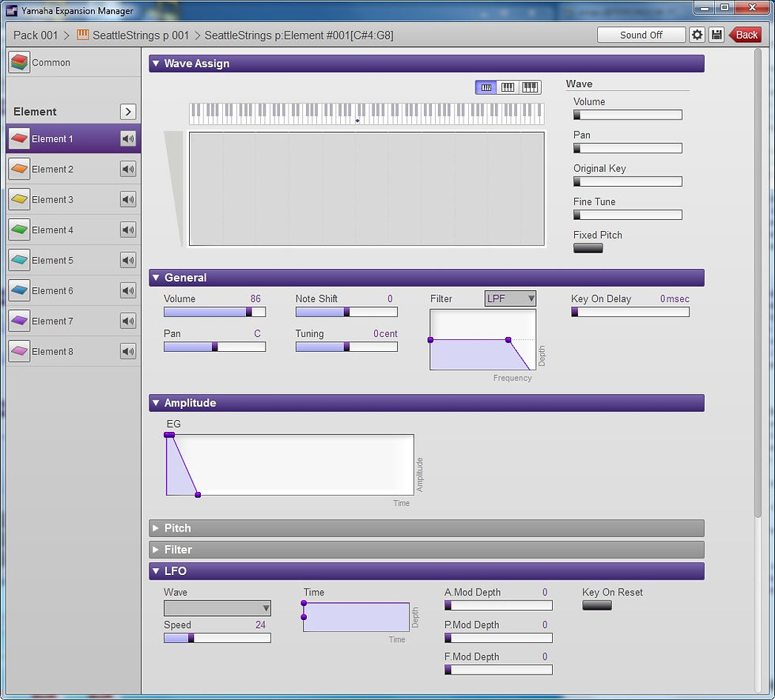
Task: Select the green Element 4 icon
Action: [x=19, y=230]
